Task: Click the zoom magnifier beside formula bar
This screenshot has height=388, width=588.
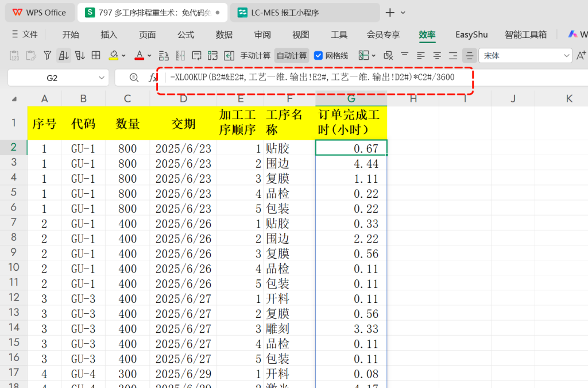Action: [x=134, y=78]
